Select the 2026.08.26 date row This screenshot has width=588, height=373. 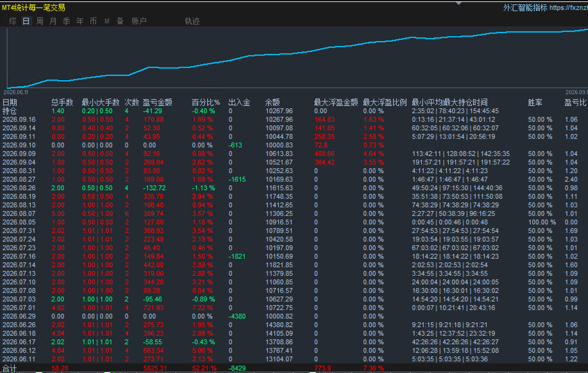click(x=19, y=188)
